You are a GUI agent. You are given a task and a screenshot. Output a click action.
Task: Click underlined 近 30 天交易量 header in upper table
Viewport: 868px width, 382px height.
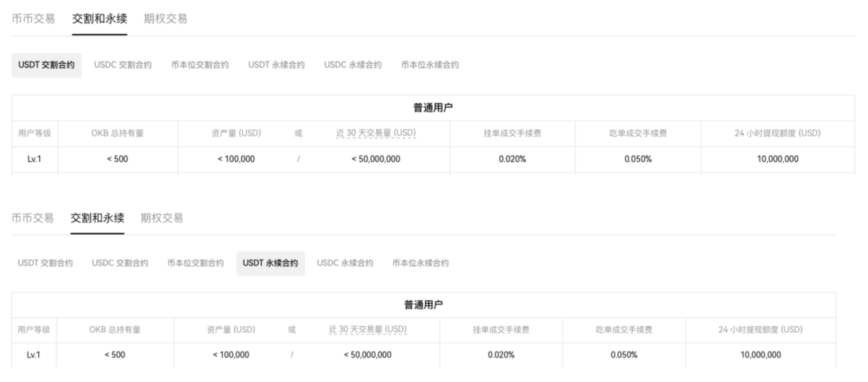(x=376, y=133)
